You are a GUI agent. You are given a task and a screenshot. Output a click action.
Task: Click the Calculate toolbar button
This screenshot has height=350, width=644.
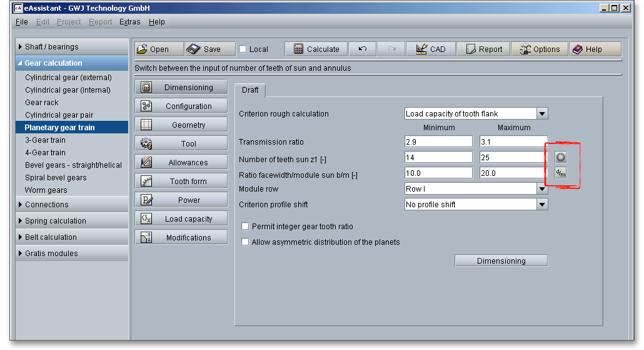[316, 49]
